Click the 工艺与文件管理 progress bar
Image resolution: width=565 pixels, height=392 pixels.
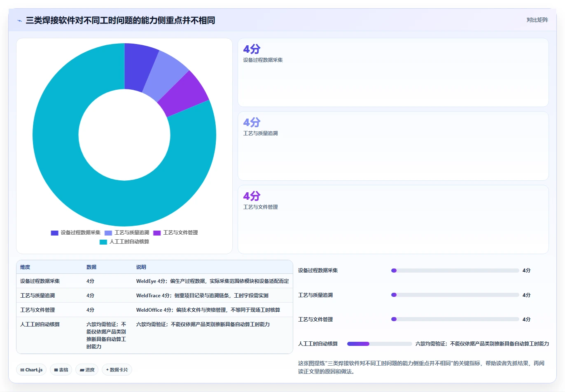coord(455,319)
